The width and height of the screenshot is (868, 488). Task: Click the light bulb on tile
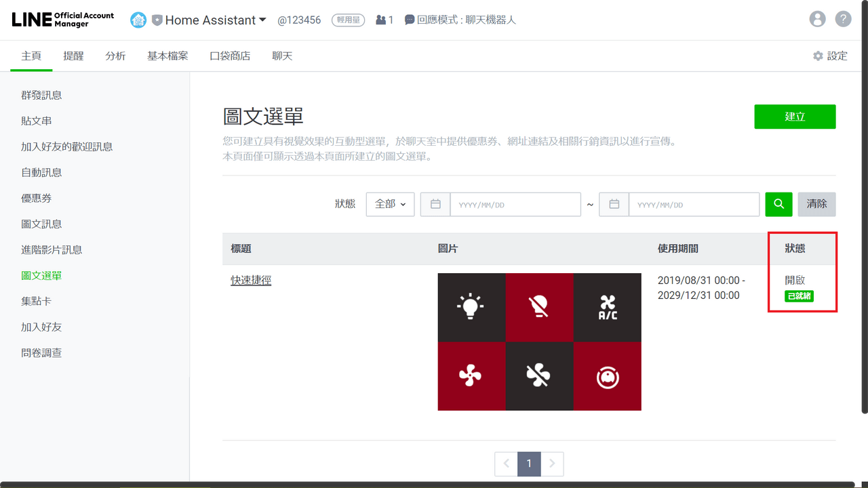click(471, 307)
